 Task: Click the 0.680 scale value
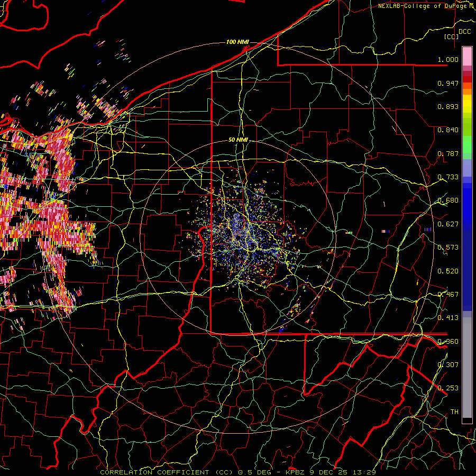pyautogui.click(x=448, y=200)
